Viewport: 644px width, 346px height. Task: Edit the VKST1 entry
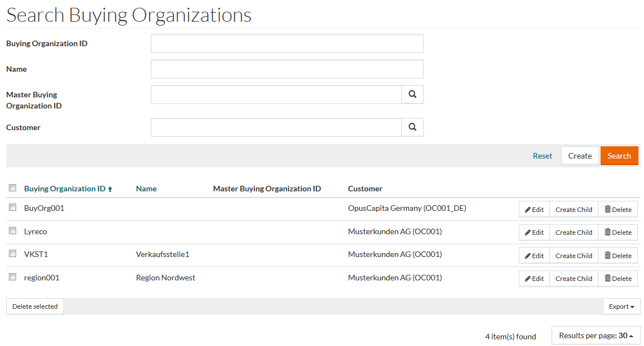coord(534,256)
